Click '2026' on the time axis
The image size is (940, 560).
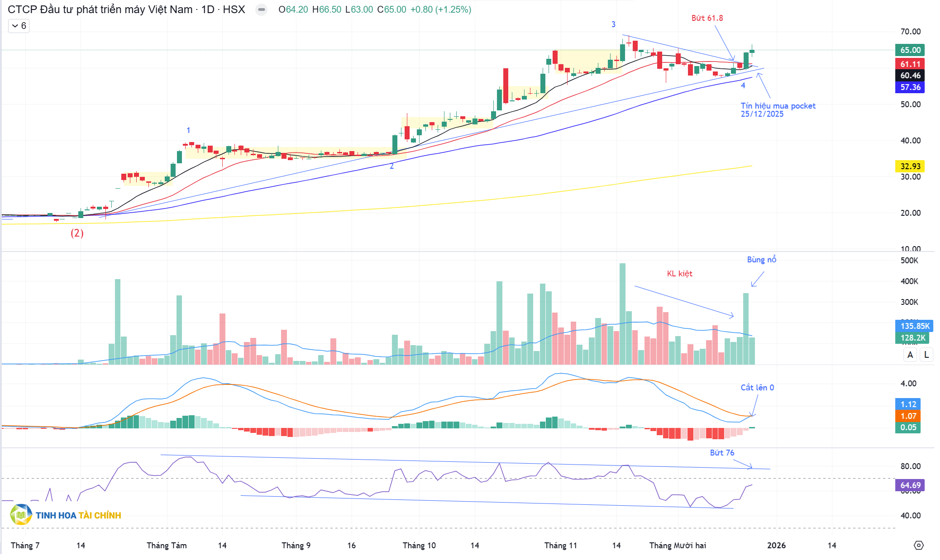(x=776, y=545)
